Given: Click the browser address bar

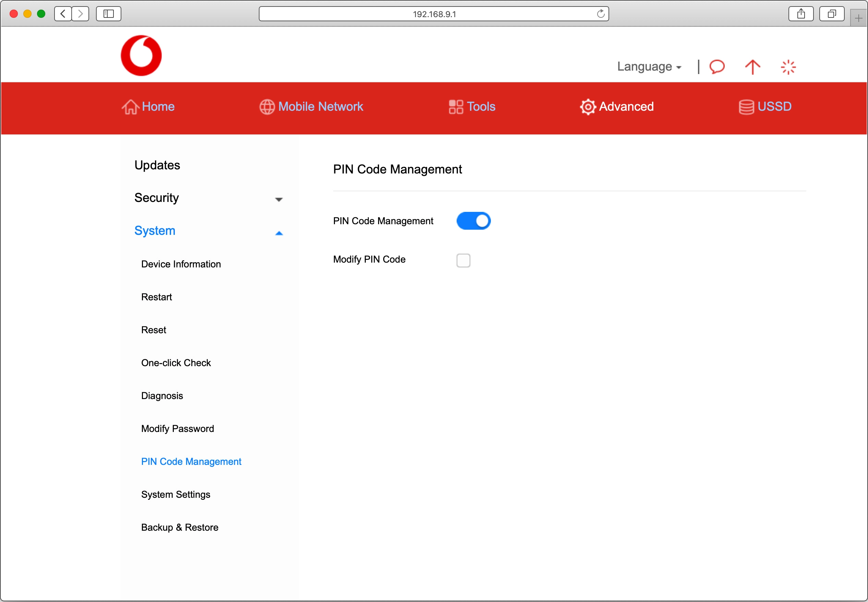Looking at the screenshot, I should 434,14.
